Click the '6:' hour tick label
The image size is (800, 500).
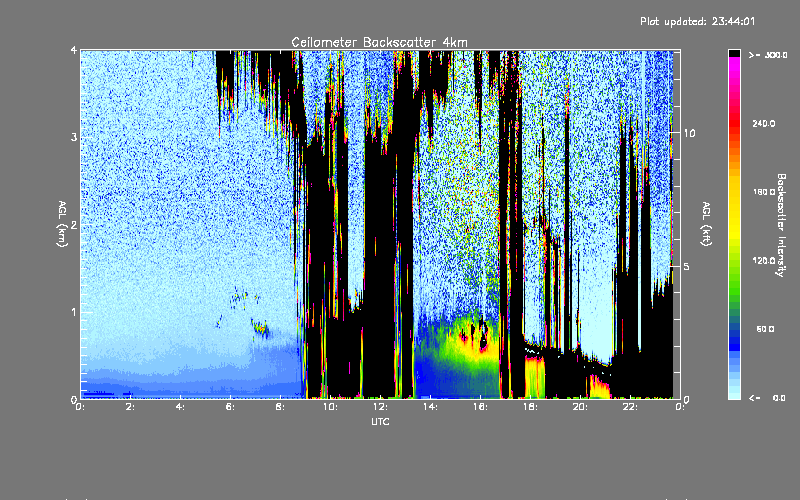coord(230,407)
